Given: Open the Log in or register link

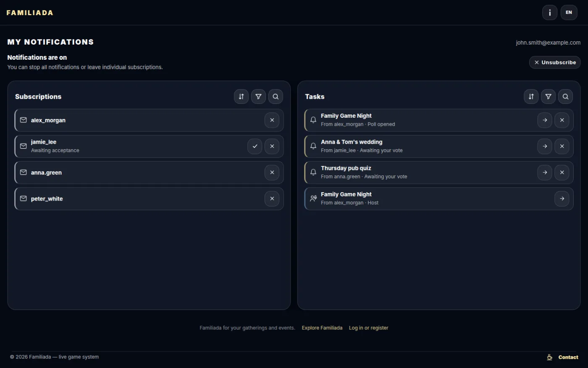Looking at the screenshot, I should click(x=368, y=328).
